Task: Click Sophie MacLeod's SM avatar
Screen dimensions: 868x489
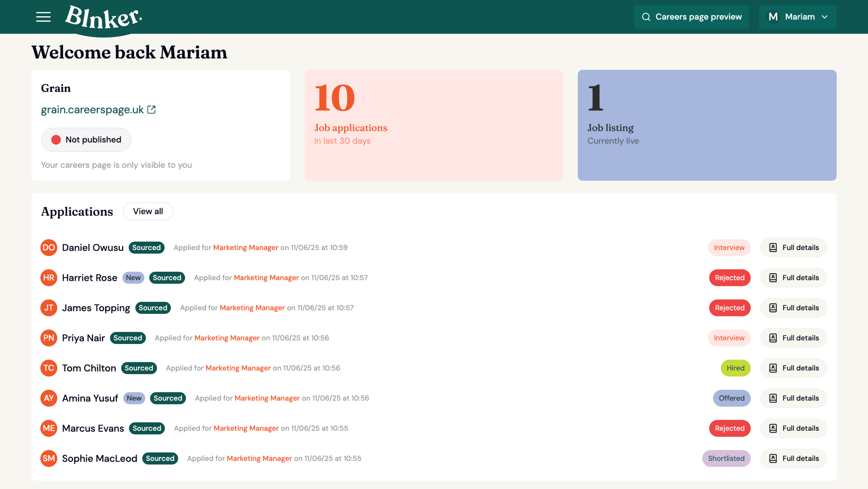Action: click(x=48, y=458)
